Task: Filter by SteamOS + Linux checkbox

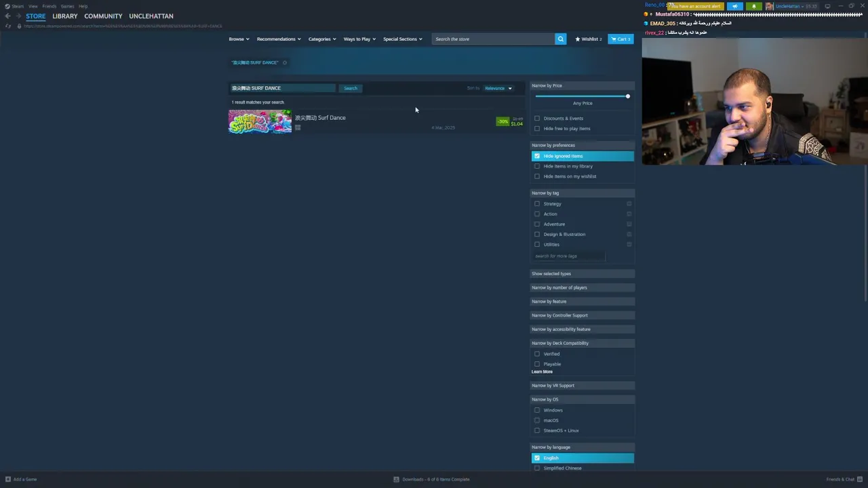Action: [537, 430]
